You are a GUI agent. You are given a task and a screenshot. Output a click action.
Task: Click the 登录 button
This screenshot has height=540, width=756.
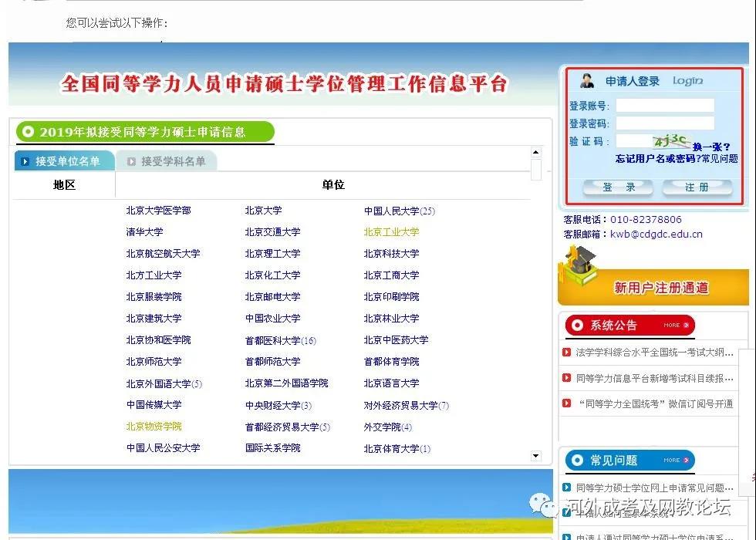coord(618,187)
